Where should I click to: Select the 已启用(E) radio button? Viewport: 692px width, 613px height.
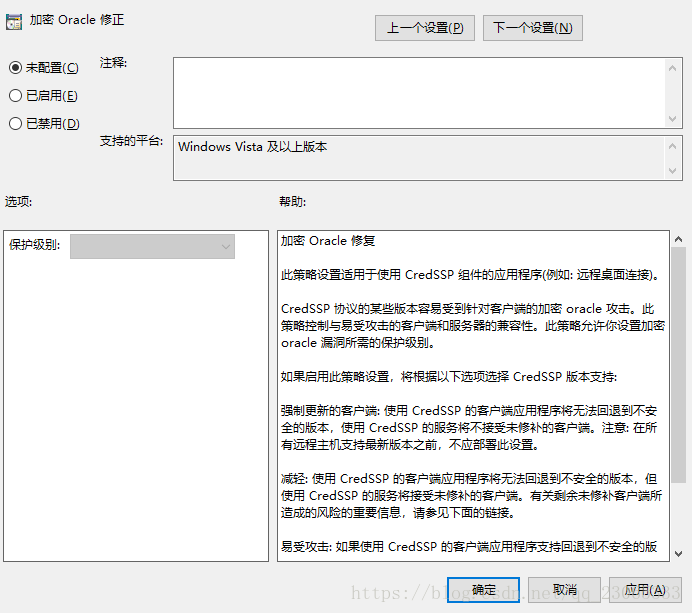(x=15, y=95)
